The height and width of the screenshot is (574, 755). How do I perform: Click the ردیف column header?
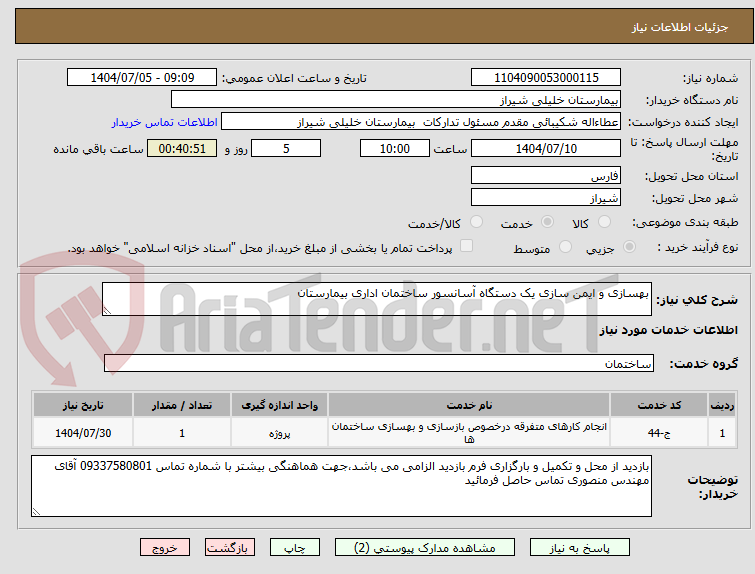click(722, 405)
